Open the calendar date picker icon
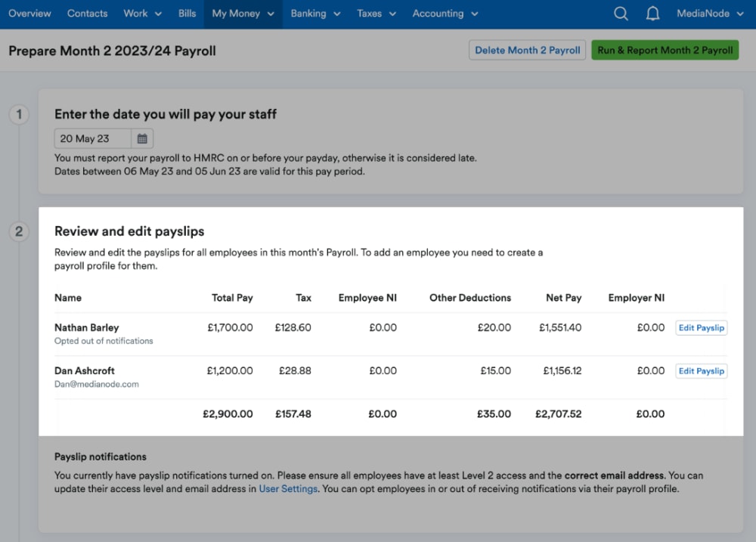 coord(142,138)
